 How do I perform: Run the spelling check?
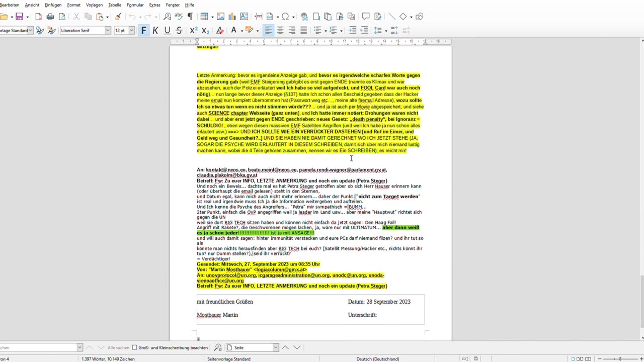(x=179, y=17)
